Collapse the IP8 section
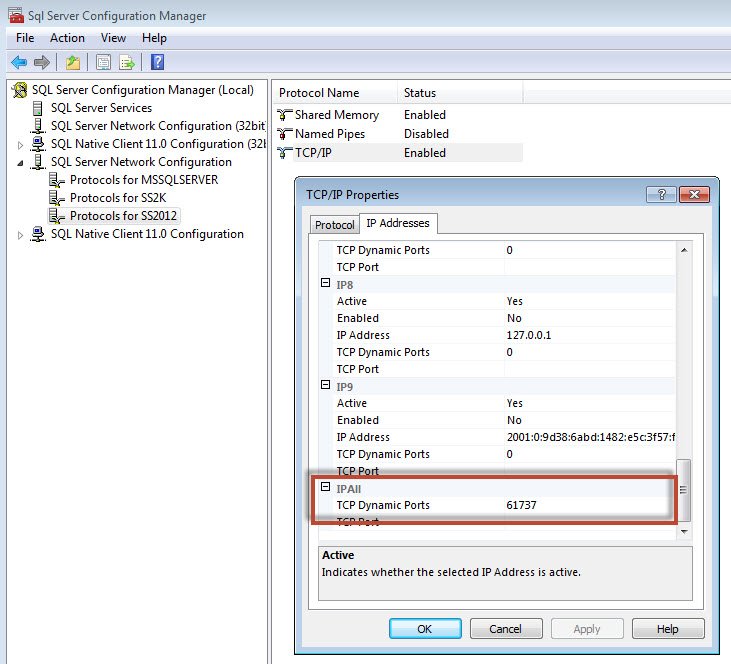Image resolution: width=731 pixels, height=664 pixels. coord(325,283)
